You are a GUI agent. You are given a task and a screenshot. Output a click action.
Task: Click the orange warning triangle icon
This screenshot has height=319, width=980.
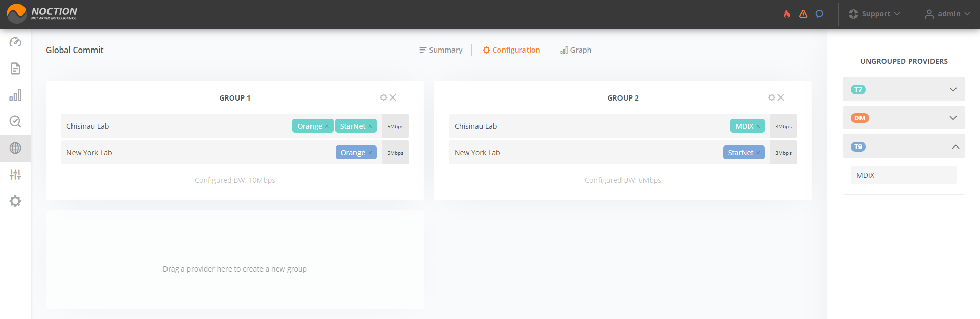803,14
